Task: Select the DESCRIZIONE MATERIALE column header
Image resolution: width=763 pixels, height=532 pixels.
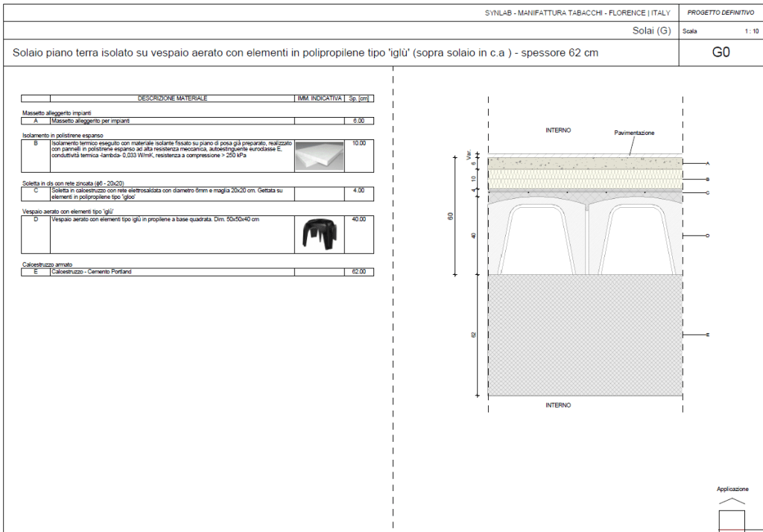Action: (172, 98)
